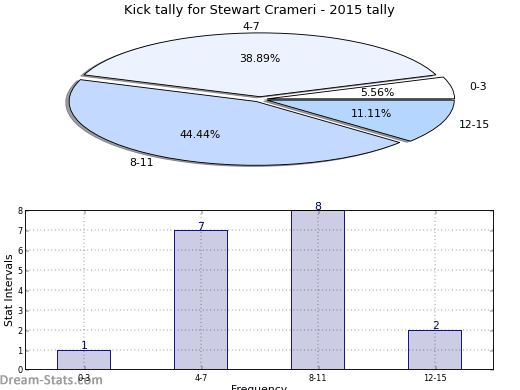This screenshot has height=390, width=520.
Task: Select the short 0-3 bar
Action: 84,360
